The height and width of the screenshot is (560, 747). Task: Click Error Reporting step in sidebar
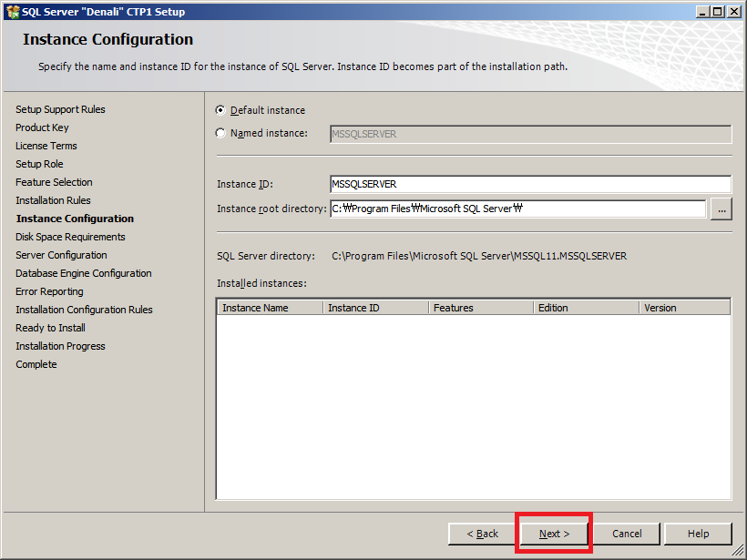point(49,291)
